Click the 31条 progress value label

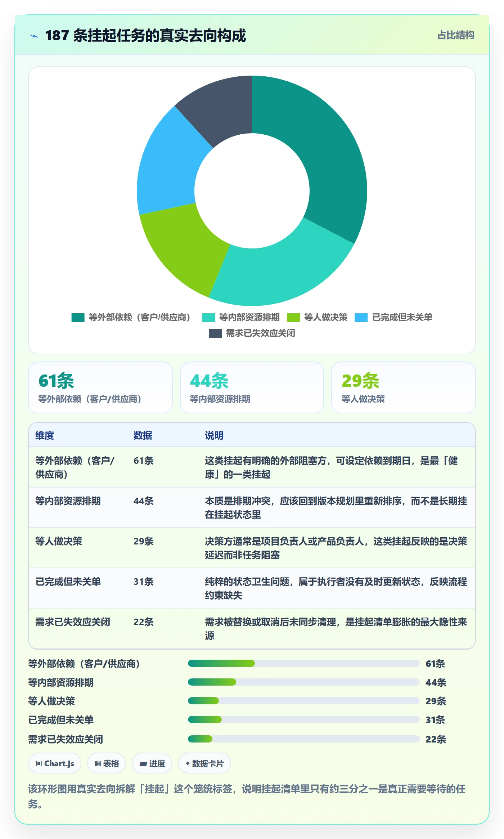[x=436, y=720]
